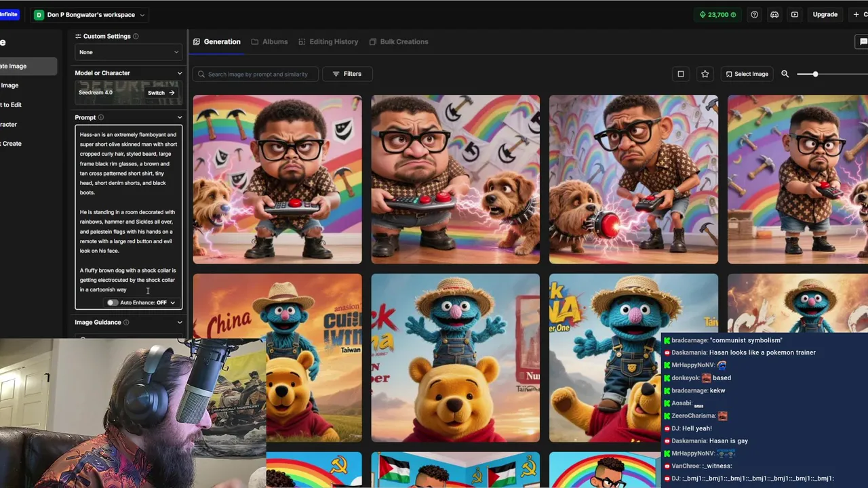
Task: Click Switch on the Seedream 4.0 model
Action: 161,93
